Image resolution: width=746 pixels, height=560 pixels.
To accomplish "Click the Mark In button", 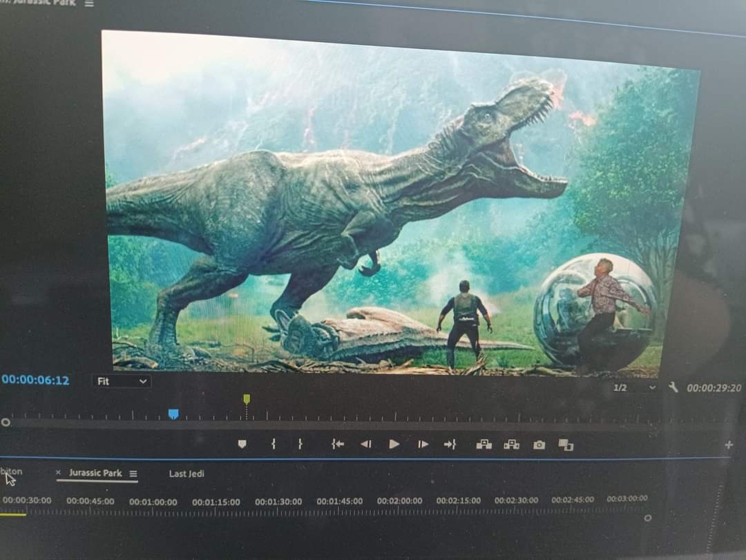I will tap(274, 444).
